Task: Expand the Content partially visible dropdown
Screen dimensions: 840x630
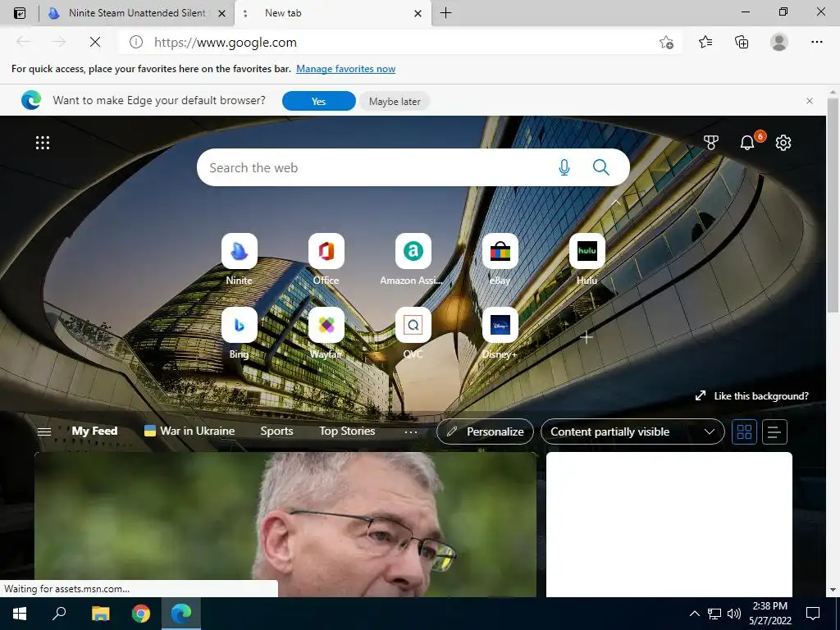Action: tap(632, 431)
